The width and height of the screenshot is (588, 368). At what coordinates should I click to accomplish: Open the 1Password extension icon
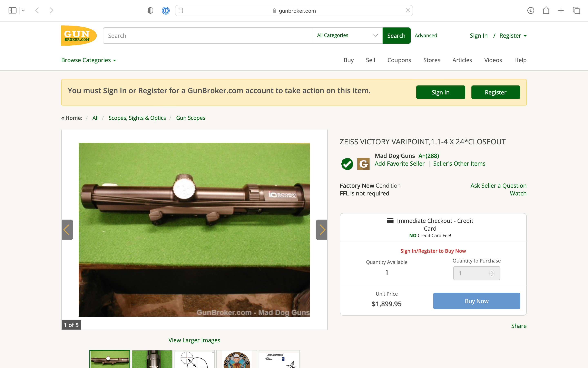[x=166, y=10]
